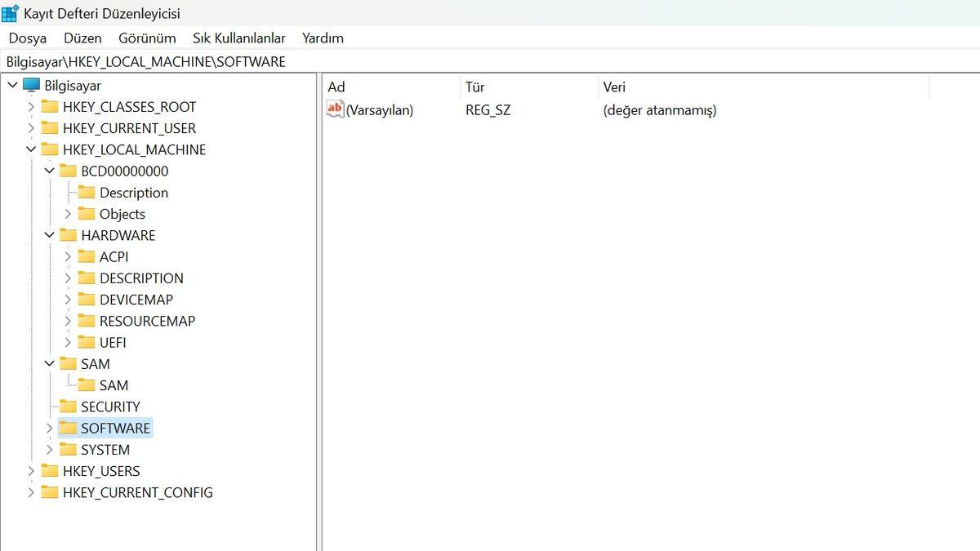Viewport: 980px width, 551px height.
Task: Open the Düzen menu
Action: pos(82,38)
